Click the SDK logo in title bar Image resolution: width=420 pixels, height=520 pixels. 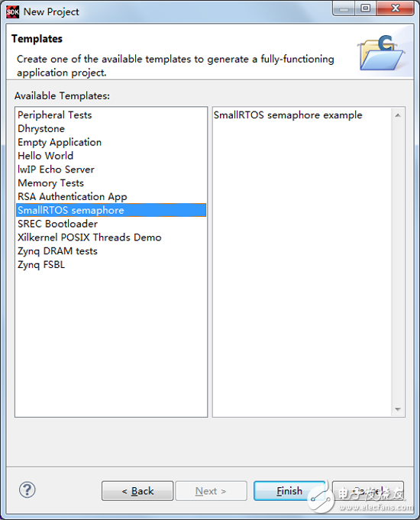tap(13, 12)
